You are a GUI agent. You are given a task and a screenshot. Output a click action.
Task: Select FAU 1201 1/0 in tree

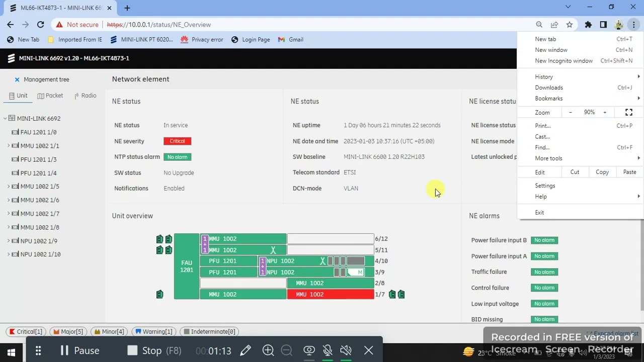(38, 132)
